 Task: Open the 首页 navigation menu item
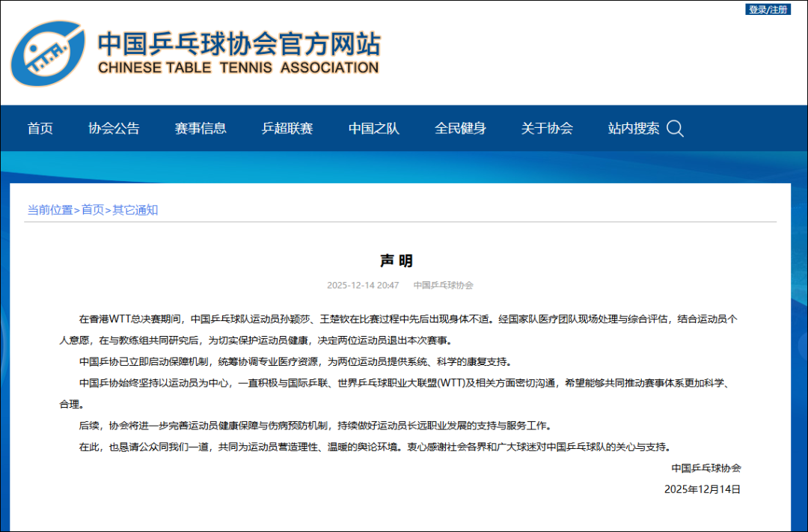pyautogui.click(x=40, y=129)
